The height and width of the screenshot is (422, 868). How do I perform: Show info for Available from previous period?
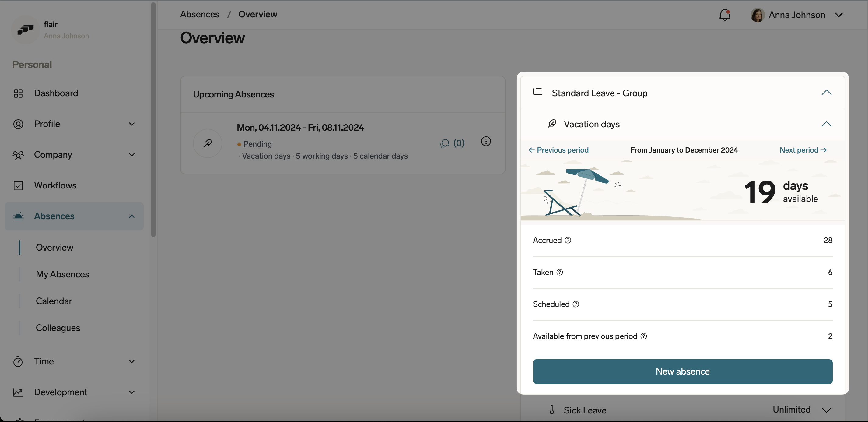(x=644, y=336)
